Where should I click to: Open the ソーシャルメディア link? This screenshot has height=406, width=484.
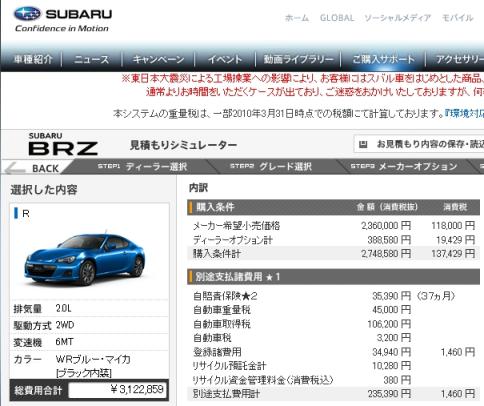[x=397, y=18]
